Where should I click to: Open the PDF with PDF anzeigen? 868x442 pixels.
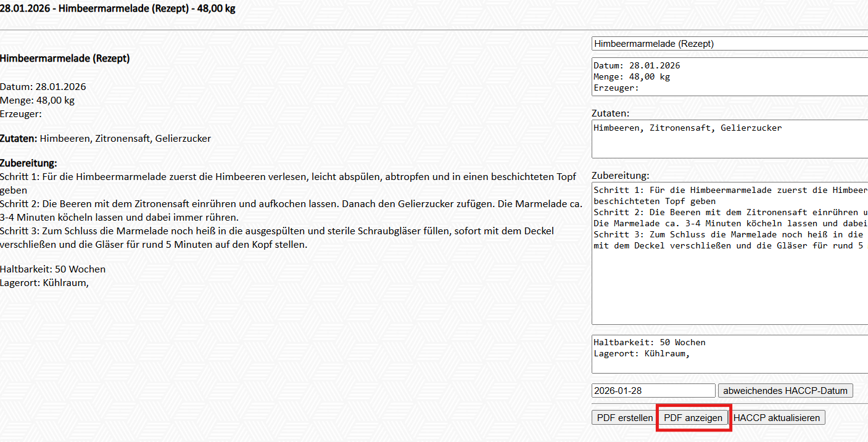point(693,418)
